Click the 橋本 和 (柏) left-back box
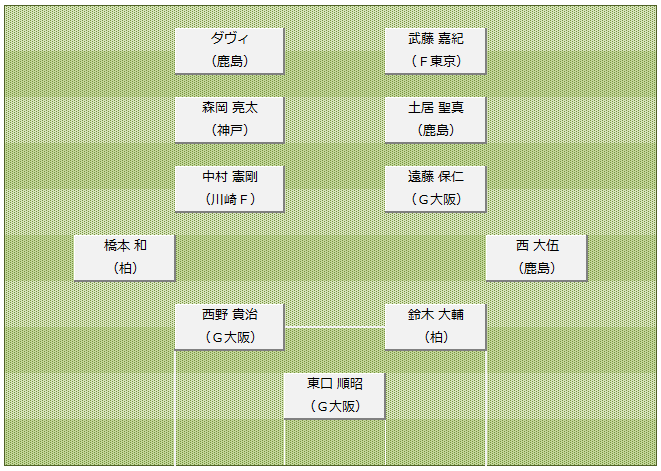The image size is (661, 471). coord(124,258)
